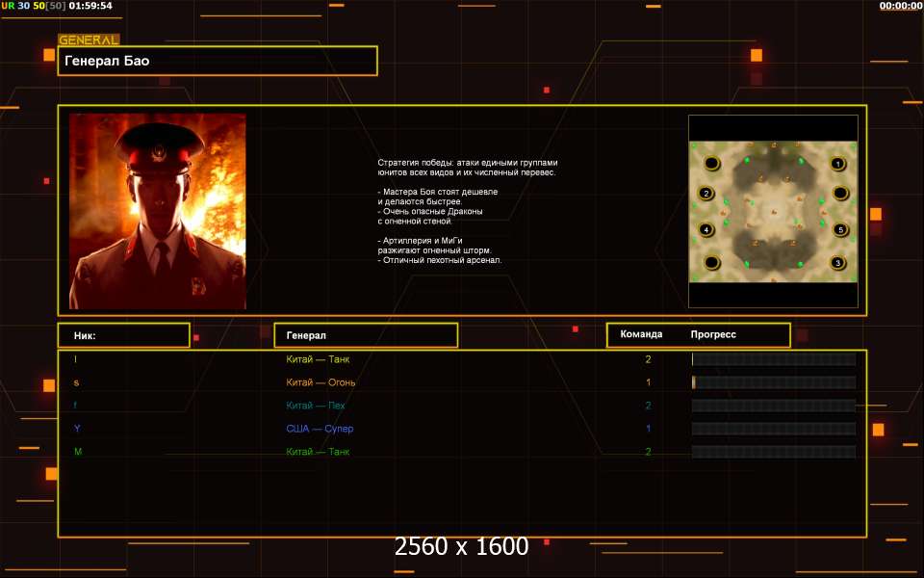The image size is (924, 578).
Task: Click the 'Команда' column header
Action: pyautogui.click(x=641, y=334)
